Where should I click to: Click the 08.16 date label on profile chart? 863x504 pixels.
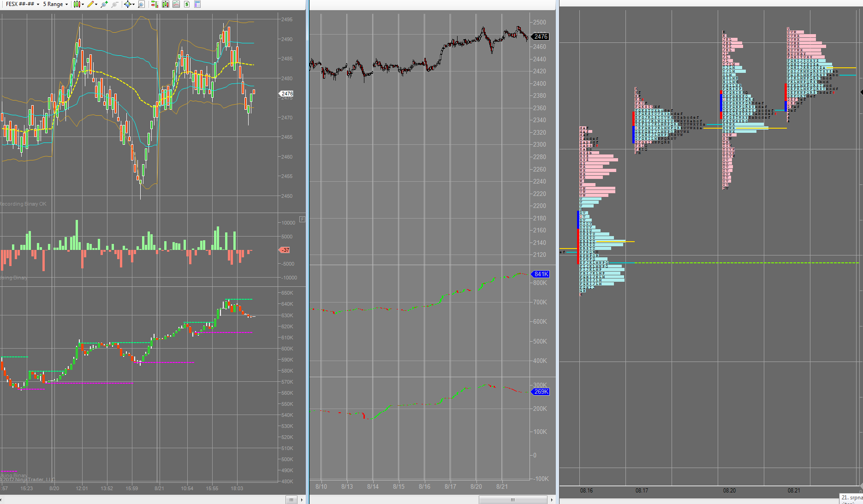coord(586,491)
